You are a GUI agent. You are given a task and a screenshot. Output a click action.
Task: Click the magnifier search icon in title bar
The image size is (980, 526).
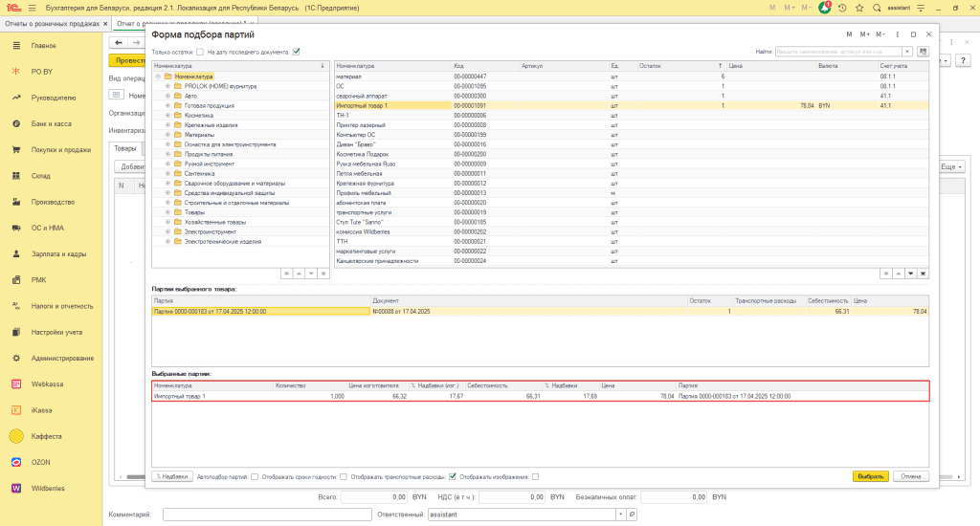tap(877, 8)
